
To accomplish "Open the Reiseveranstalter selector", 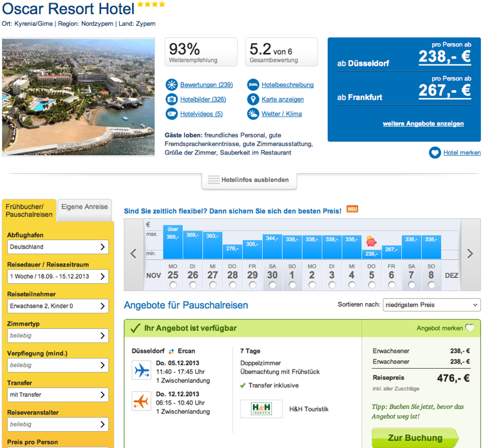I will (x=58, y=424).
